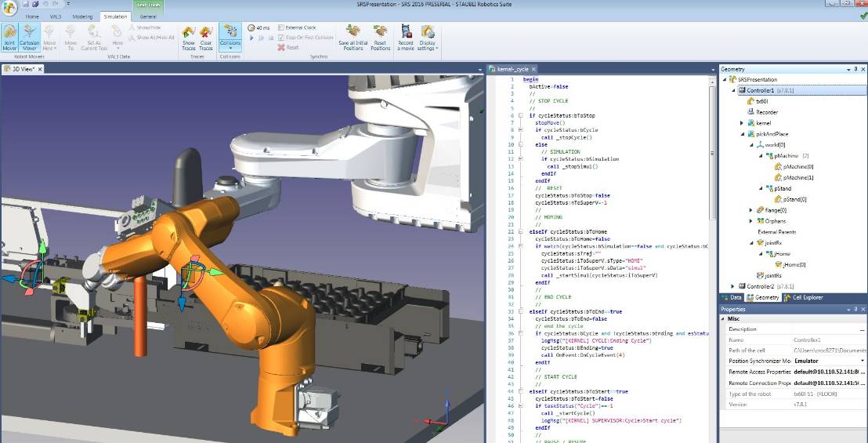868x443 pixels.
Task: Toggle Stop On First Collision checkbox
Action: 280,38
